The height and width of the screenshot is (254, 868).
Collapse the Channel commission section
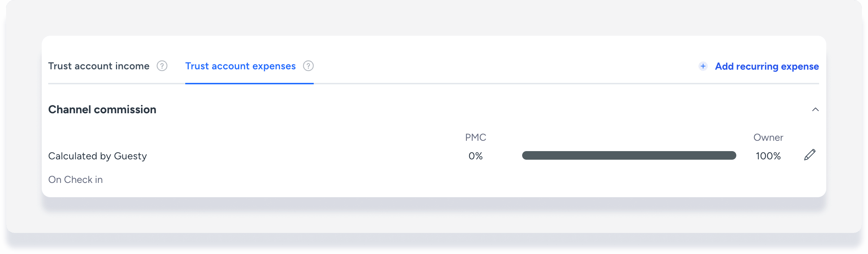point(815,110)
